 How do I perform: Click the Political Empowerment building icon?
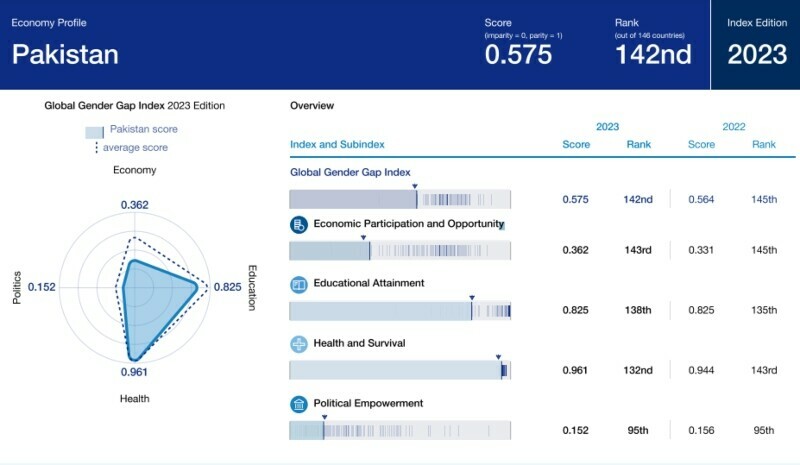tap(299, 405)
